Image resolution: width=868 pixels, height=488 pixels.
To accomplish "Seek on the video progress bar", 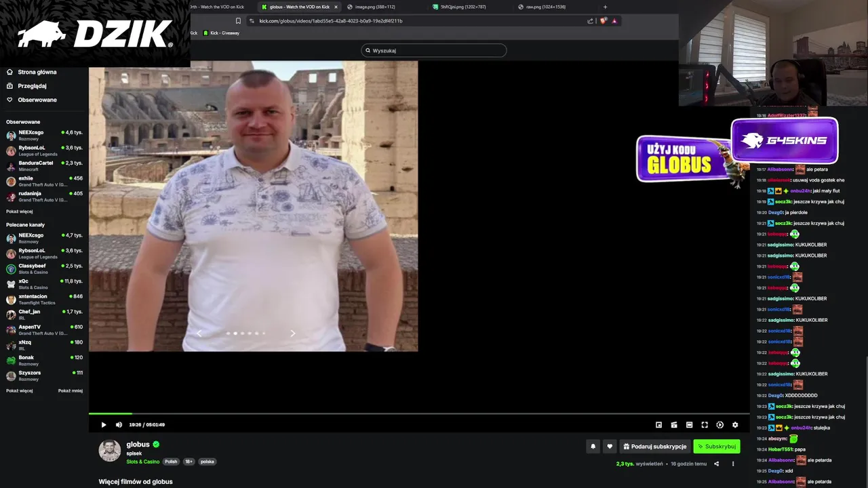I will pyautogui.click(x=419, y=413).
